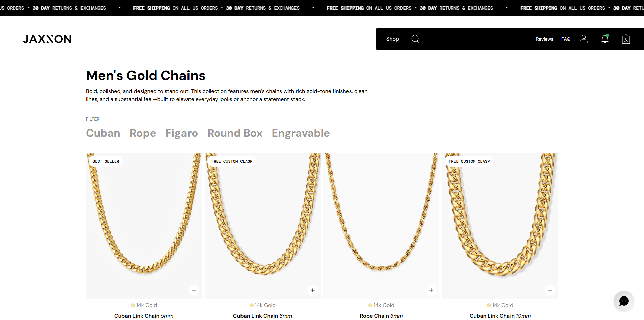The image size is (644, 320).
Task: Open the live chat bubble
Action: tap(624, 301)
